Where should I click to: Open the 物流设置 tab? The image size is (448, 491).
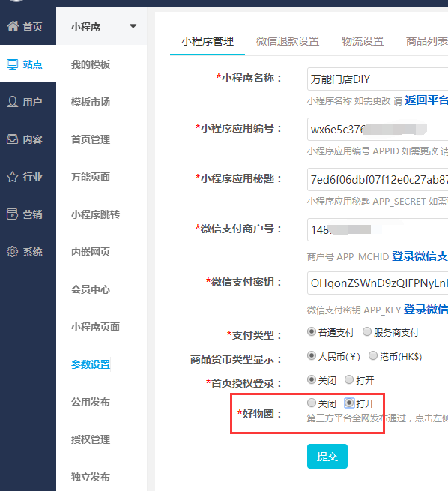(x=363, y=41)
